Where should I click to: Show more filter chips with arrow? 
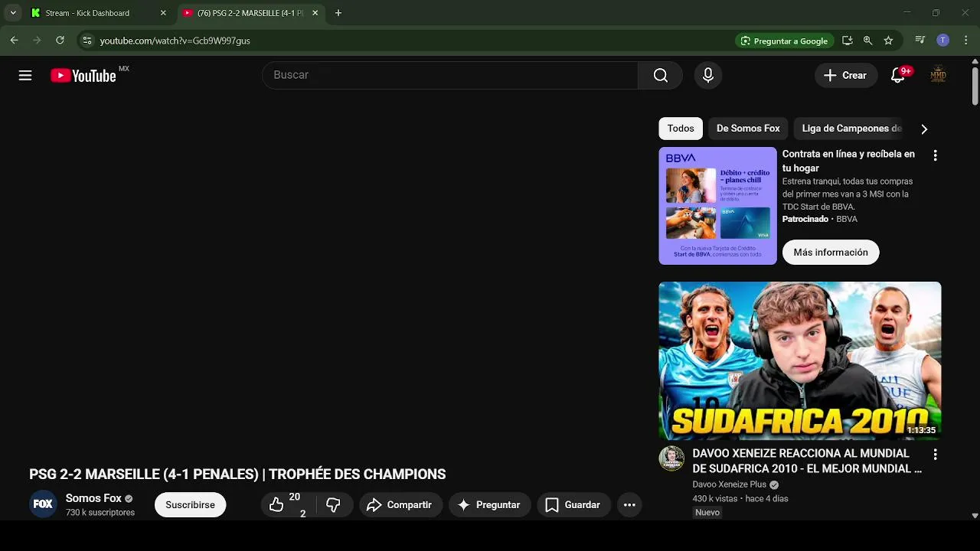click(x=924, y=129)
